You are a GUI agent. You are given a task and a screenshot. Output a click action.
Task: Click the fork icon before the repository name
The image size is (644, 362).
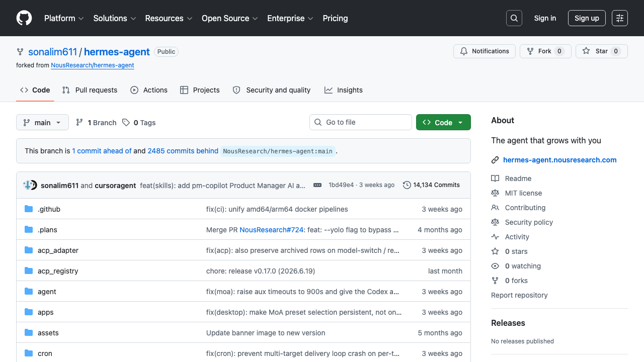point(20,52)
